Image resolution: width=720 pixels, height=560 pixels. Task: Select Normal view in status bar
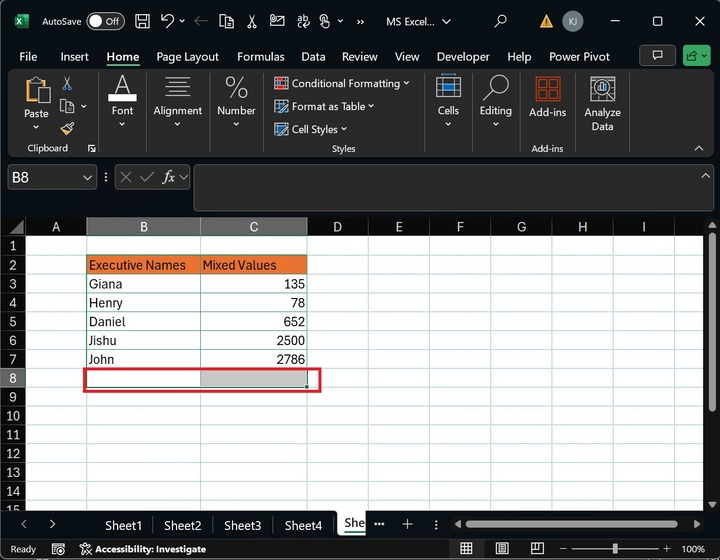click(x=466, y=549)
